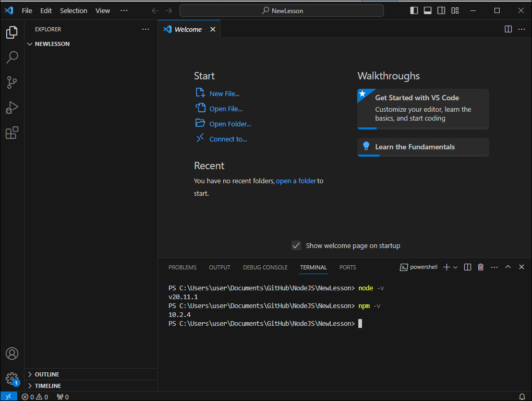Switch to the PROBLEMS tab
This screenshot has height=401, width=532.
182,267
